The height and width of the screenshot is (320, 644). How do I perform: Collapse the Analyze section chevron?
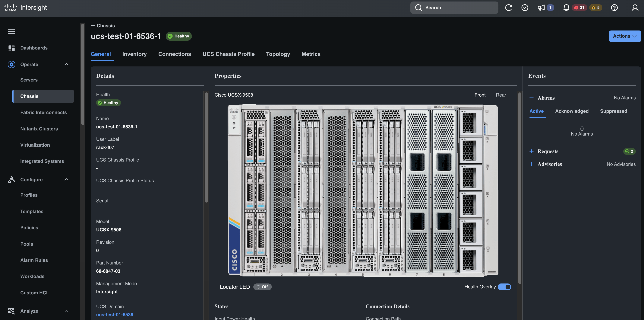click(x=66, y=311)
